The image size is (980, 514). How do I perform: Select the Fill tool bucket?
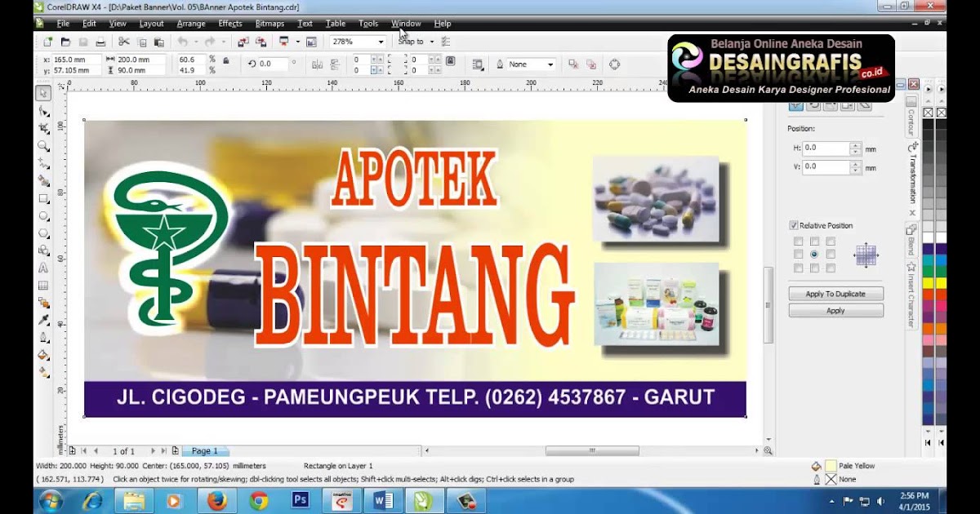tap(43, 355)
